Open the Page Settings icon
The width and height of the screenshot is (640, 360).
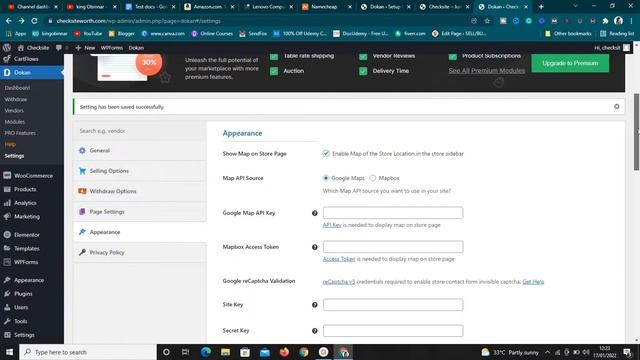pyautogui.click(x=82, y=211)
